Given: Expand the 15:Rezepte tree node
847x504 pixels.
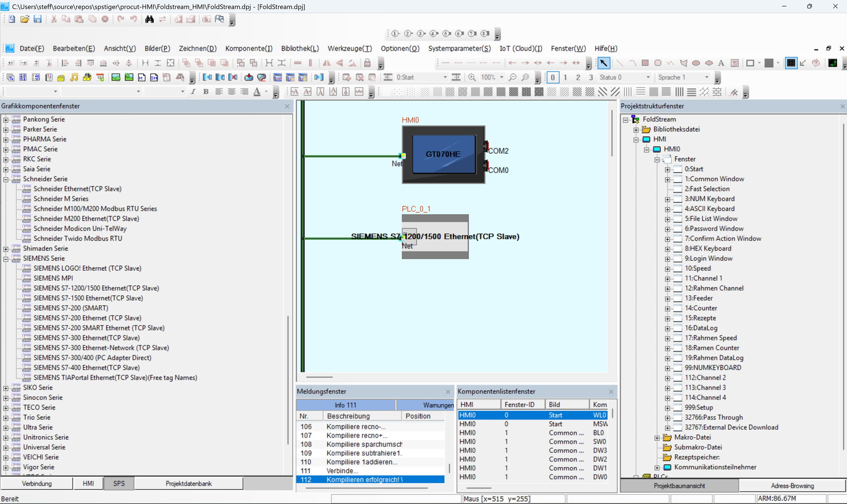Looking at the screenshot, I should coord(667,318).
